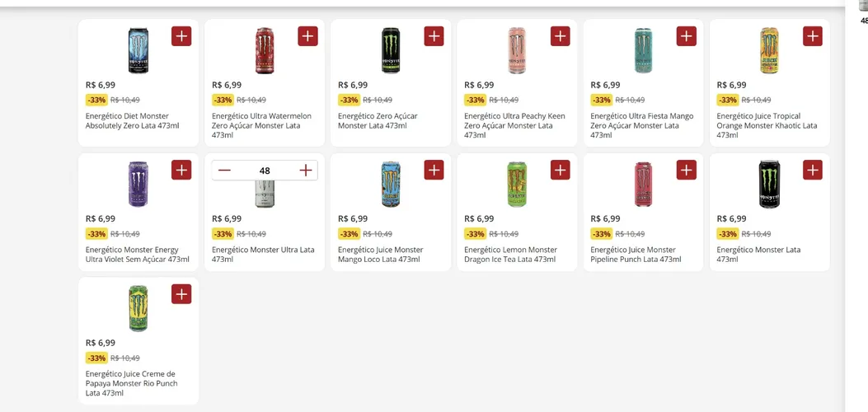868x412 pixels.
Task: Click the Rio Punch can thumbnail
Action: pos(138,308)
